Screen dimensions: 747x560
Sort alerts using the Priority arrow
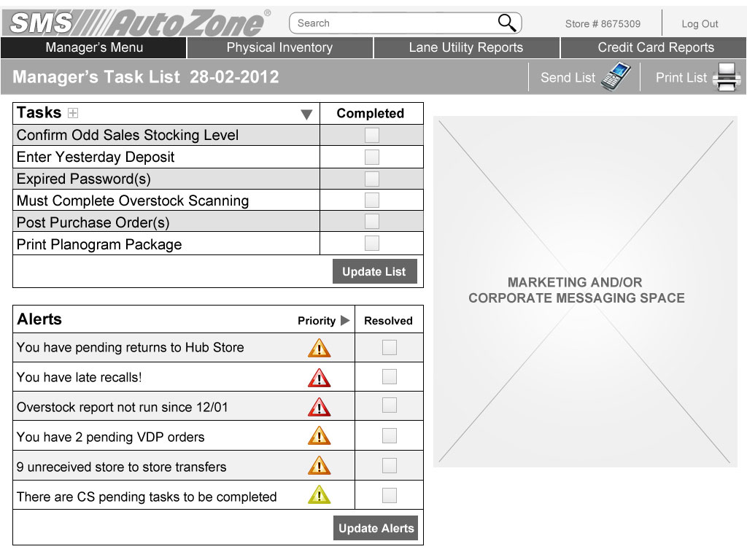pos(345,321)
